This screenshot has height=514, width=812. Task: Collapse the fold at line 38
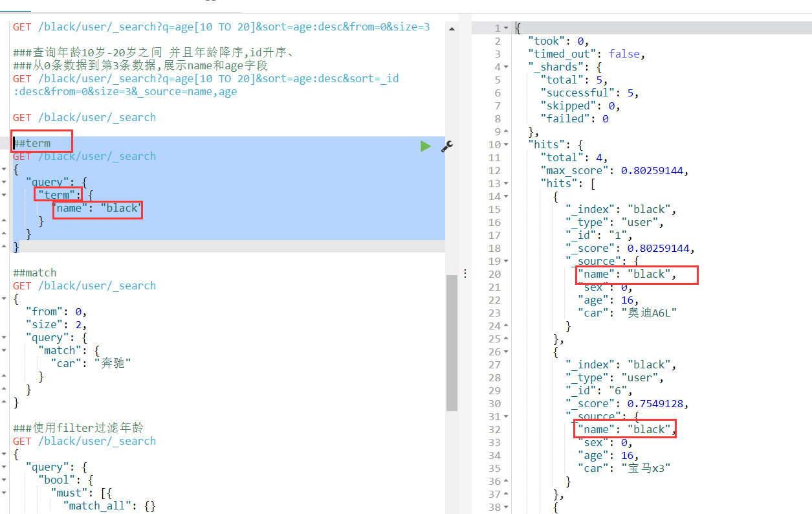pyautogui.click(x=506, y=508)
